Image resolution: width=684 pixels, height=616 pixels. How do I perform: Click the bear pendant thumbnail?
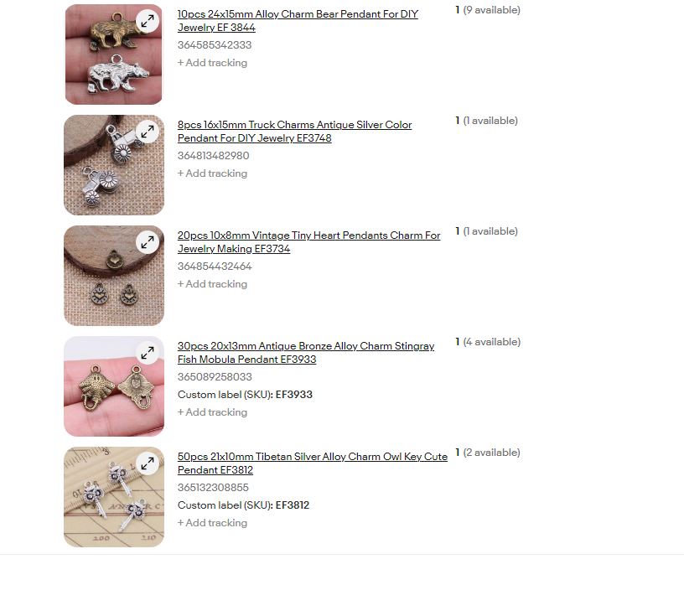point(114,54)
